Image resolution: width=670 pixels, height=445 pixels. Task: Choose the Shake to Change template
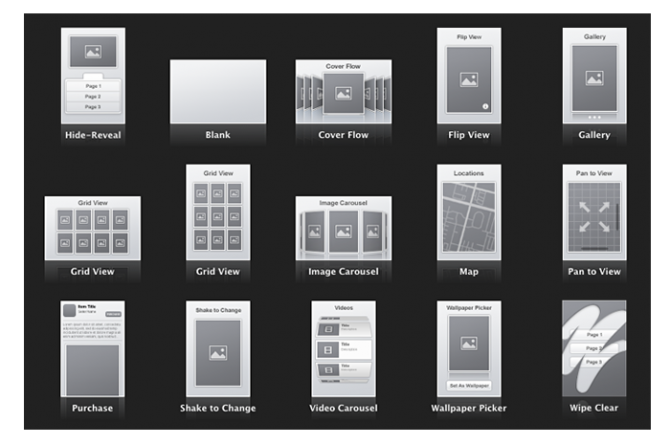tap(218, 348)
